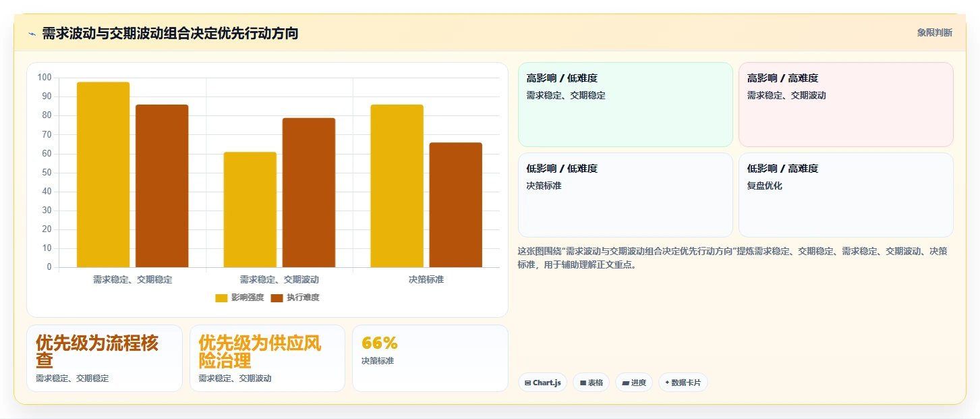Toggle the 执行难度 legend swatch

click(x=277, y=298)
